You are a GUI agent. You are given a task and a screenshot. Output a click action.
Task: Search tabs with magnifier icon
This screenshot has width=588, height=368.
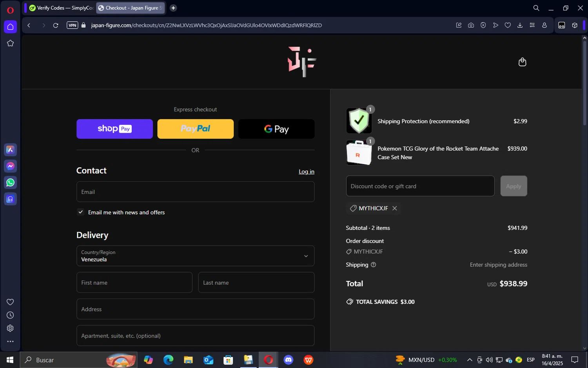pyautogui.click(x=536, y=8)
